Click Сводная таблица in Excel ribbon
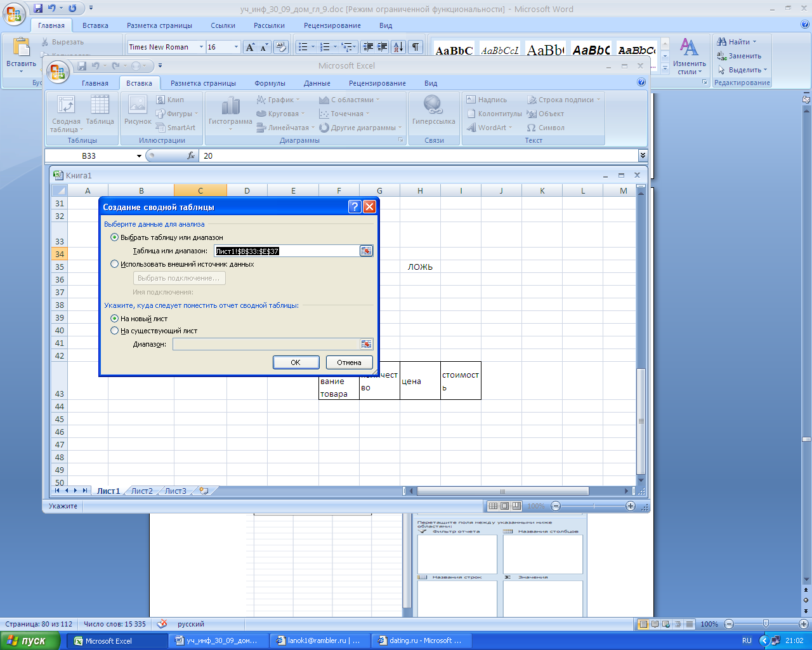 click(66, 114)
